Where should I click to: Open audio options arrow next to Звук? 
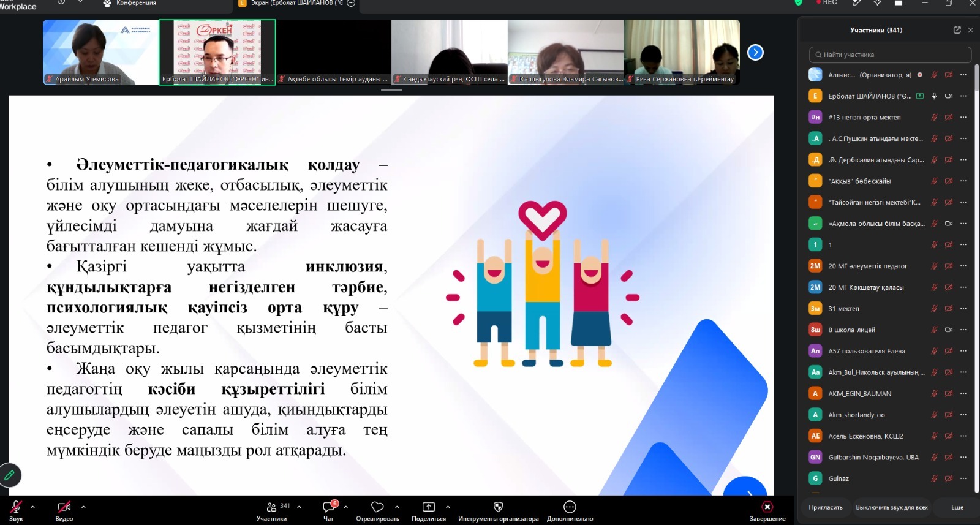(x=32, y=507)
